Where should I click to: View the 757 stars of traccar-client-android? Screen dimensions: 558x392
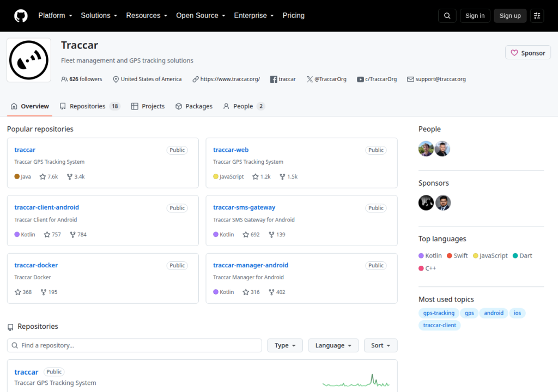(x=52, y=235)
